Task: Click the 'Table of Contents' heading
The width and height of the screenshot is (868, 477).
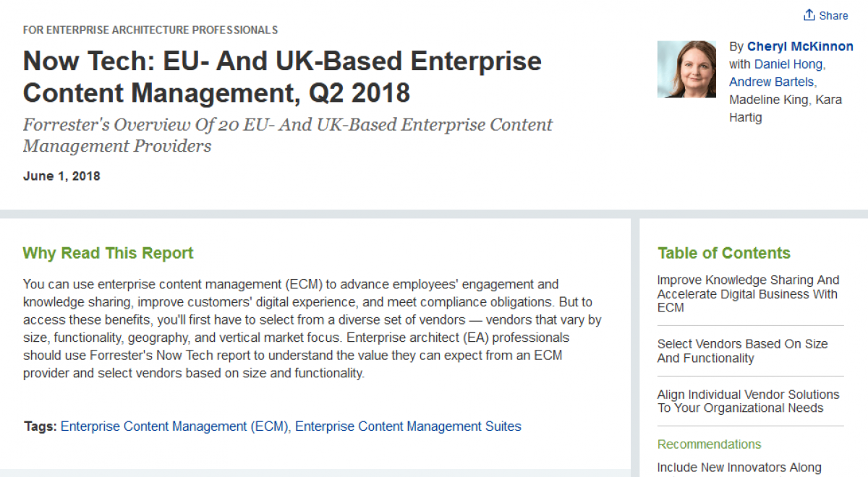Action: (724, 253)
